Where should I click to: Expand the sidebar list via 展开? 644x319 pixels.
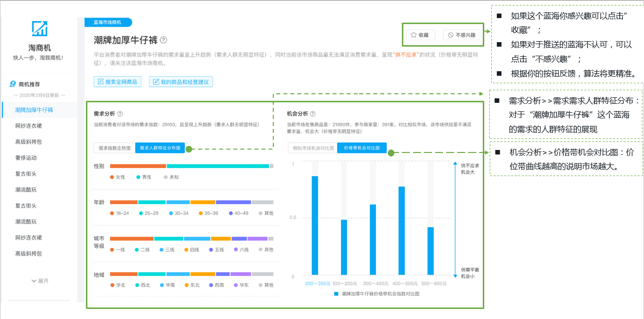(40, 281)
